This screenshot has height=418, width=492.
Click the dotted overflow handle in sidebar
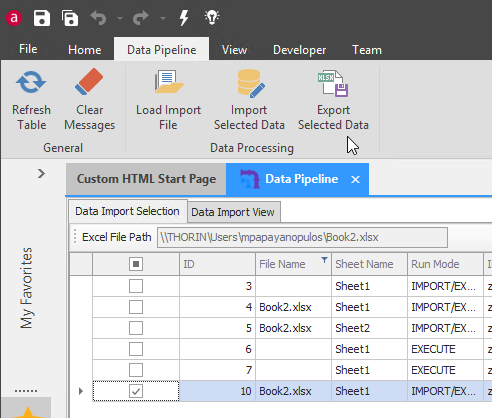tap(26, 391)
